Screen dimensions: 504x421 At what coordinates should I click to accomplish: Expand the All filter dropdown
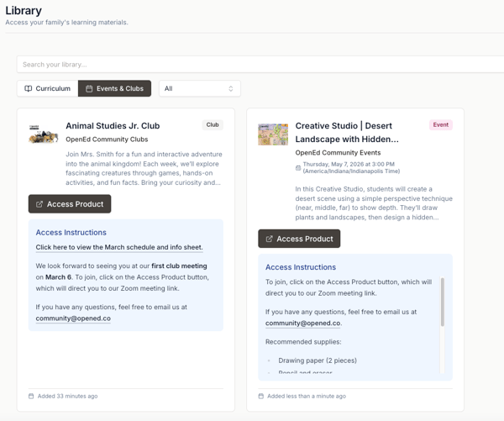200,88
